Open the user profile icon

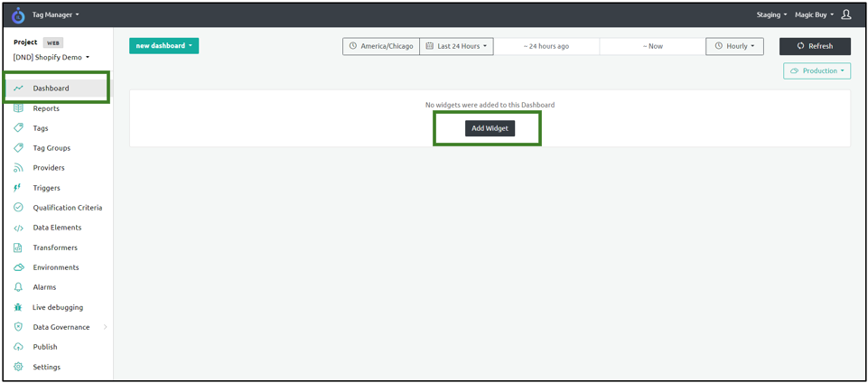click(x=845, y=15)
